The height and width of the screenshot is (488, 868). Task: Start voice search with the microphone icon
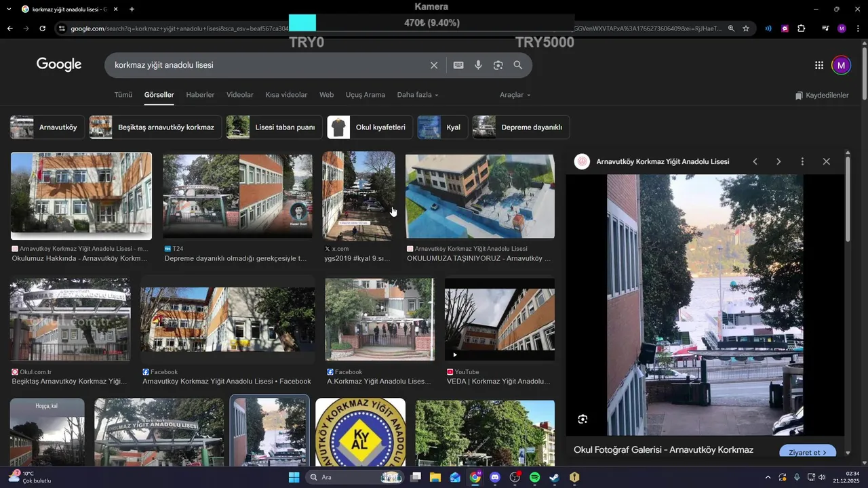(x=478, y=65)
